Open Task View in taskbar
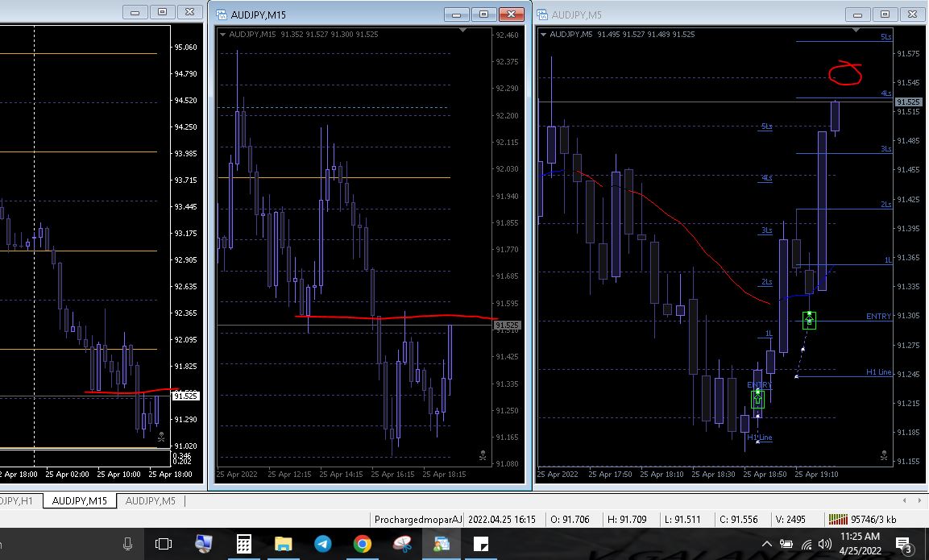The height and width of the screenshot is (560, 929). (x=164, y=544)
